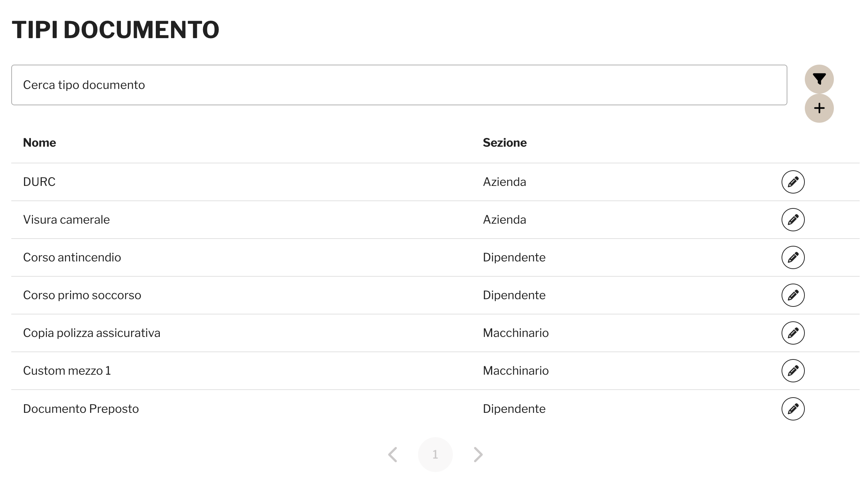Select page 1 in pagination
Image resolution: width=868 pixels, height=488 pixels.
click(435, 455)
